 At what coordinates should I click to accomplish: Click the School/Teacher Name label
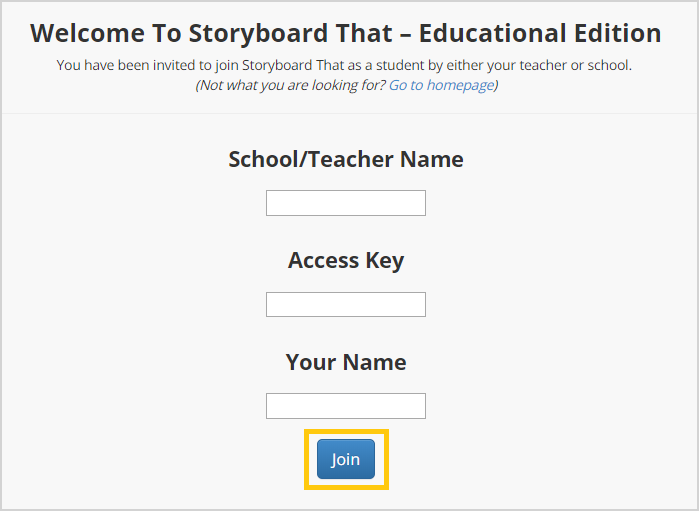pos(346,159)
